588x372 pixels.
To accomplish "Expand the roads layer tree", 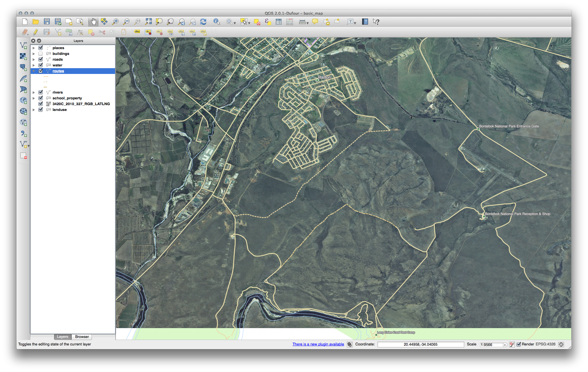I will [34, 59].
